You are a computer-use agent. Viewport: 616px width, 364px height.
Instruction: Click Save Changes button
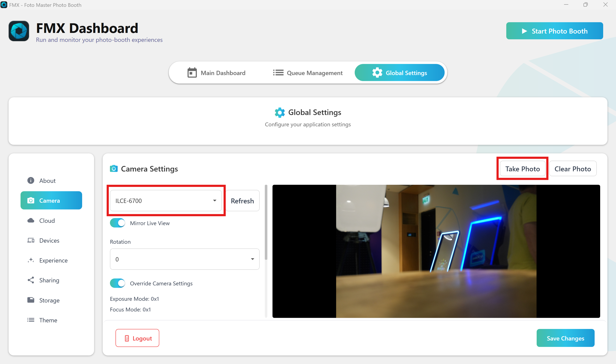pos(565,338)
